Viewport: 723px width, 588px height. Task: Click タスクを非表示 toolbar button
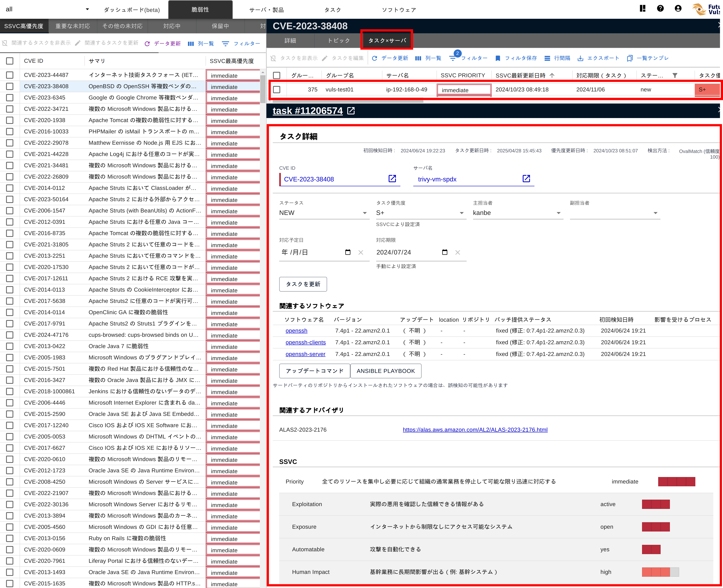coord(294,58)
